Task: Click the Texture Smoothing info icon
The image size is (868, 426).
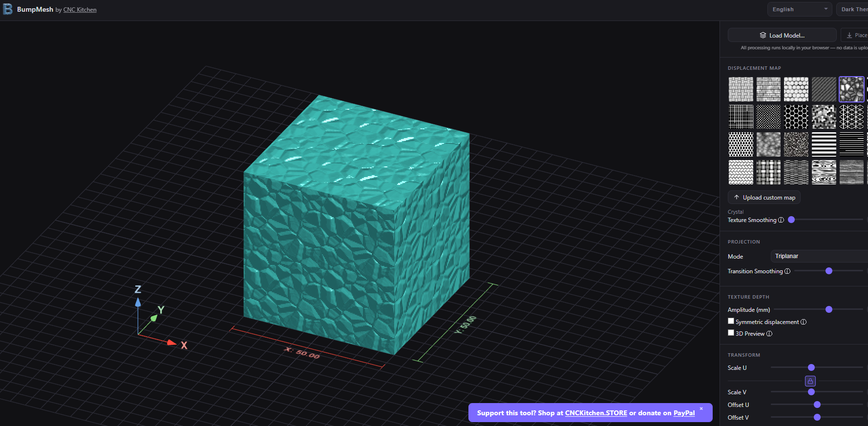Action: pyautogui.click(x=781, y=220)
